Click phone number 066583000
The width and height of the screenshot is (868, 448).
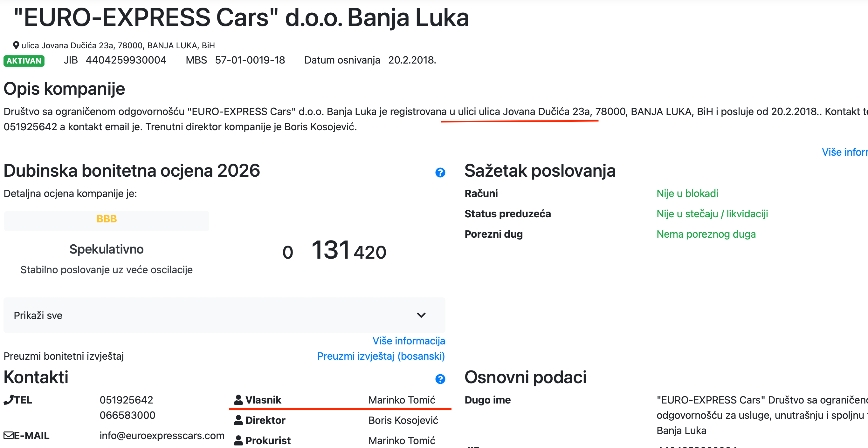click(127, 415)
